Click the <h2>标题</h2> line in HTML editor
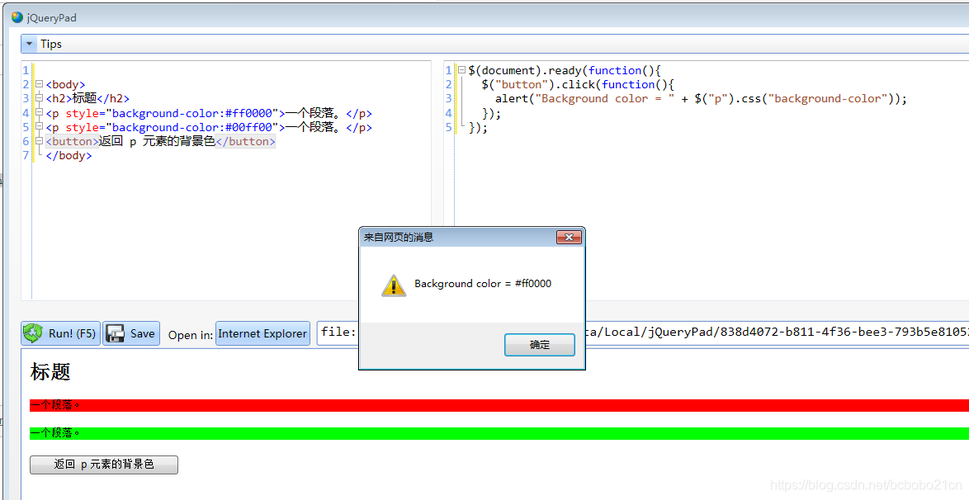Image resolution: width=969 pixels, height=500 pixels. coord(88,98)
